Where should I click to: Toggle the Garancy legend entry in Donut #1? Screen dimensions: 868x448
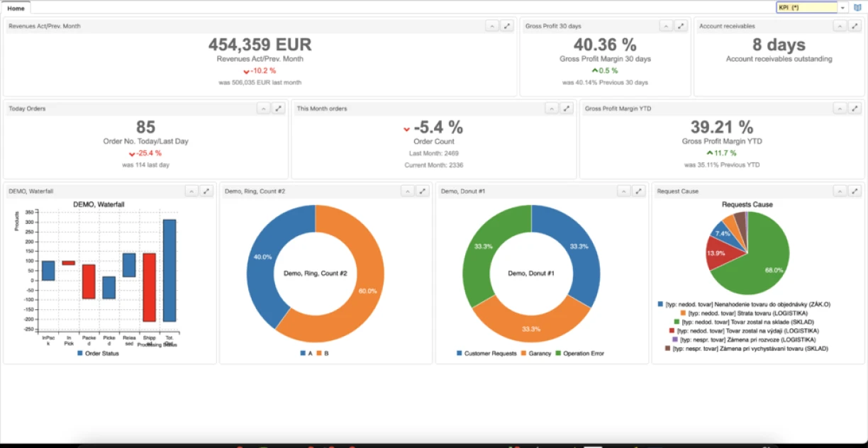click(542, 352)
